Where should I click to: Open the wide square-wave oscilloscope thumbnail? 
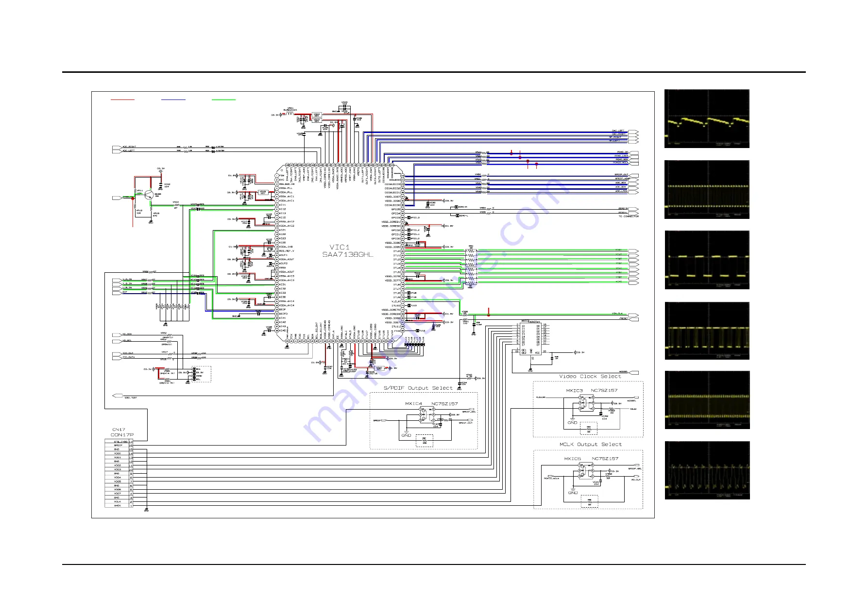click(x=707, y=260)
